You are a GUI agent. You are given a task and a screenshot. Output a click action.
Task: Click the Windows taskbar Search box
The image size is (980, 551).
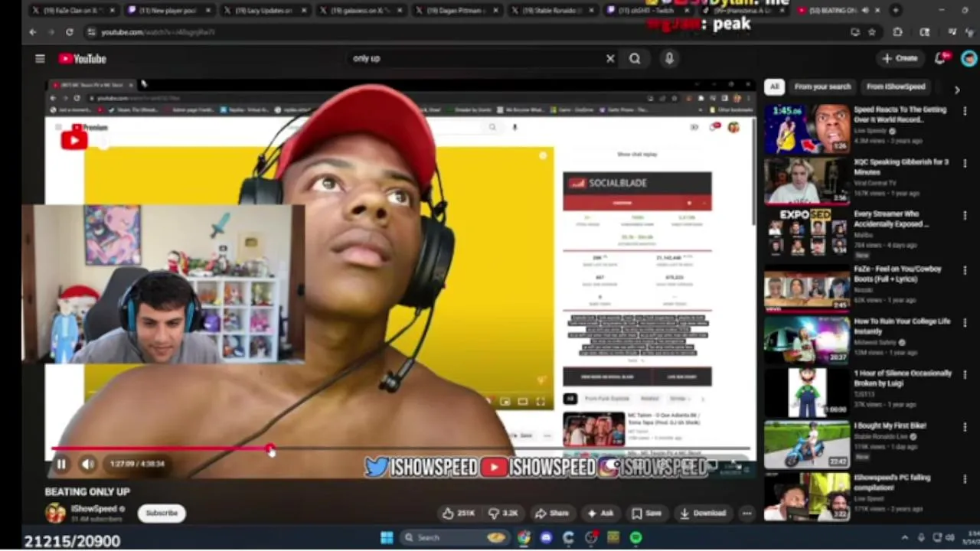click(x=456, y=538)
